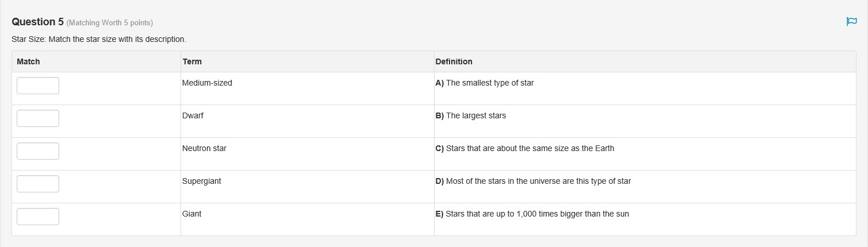
Task: Click the Question 5 heading
Action: [37, 22]
